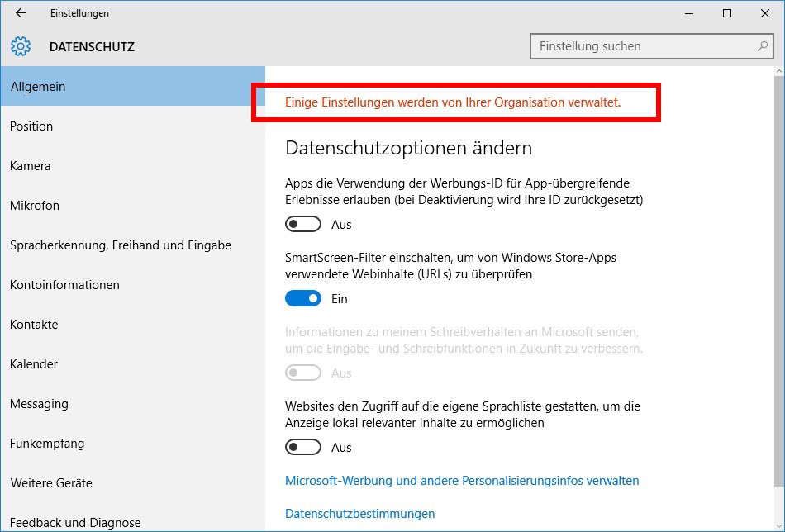Turn off the SmartScreen-Filter switch
The image size is (785, 532).
302,299
